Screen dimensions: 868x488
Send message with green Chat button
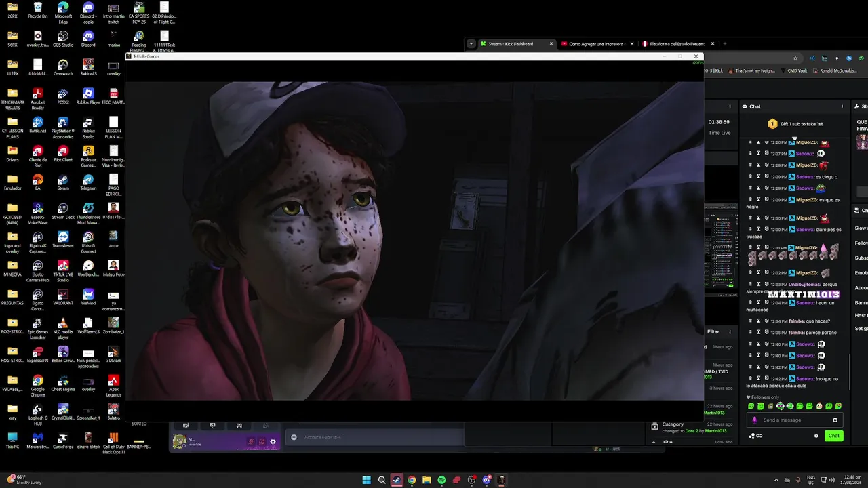833,436
